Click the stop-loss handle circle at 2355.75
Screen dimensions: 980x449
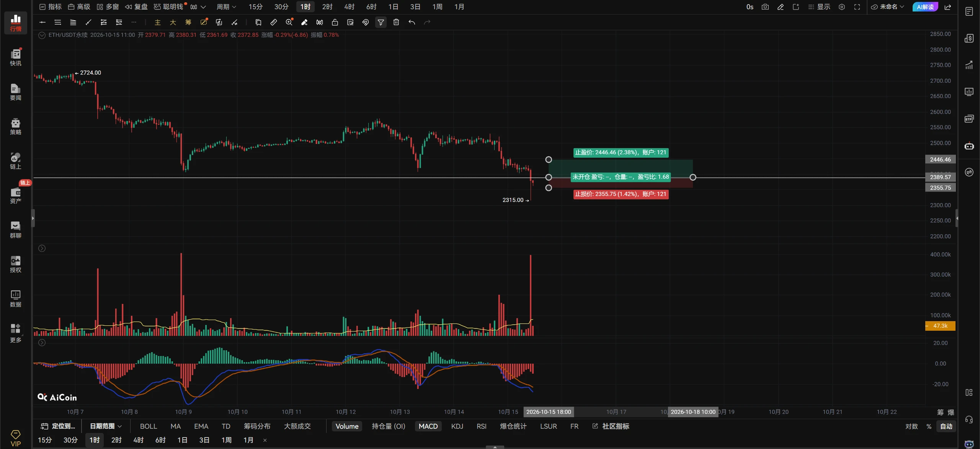[x=549, y=188]
